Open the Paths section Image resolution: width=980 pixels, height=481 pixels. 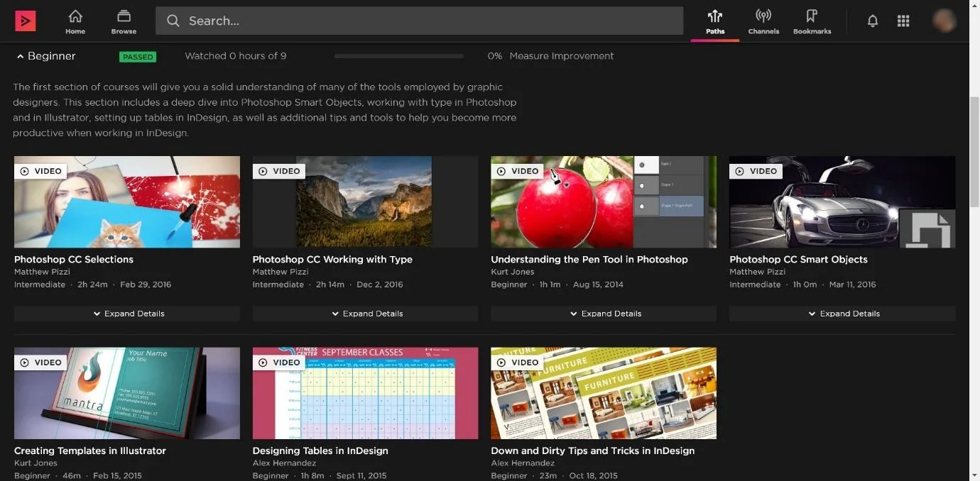[715, 22]
